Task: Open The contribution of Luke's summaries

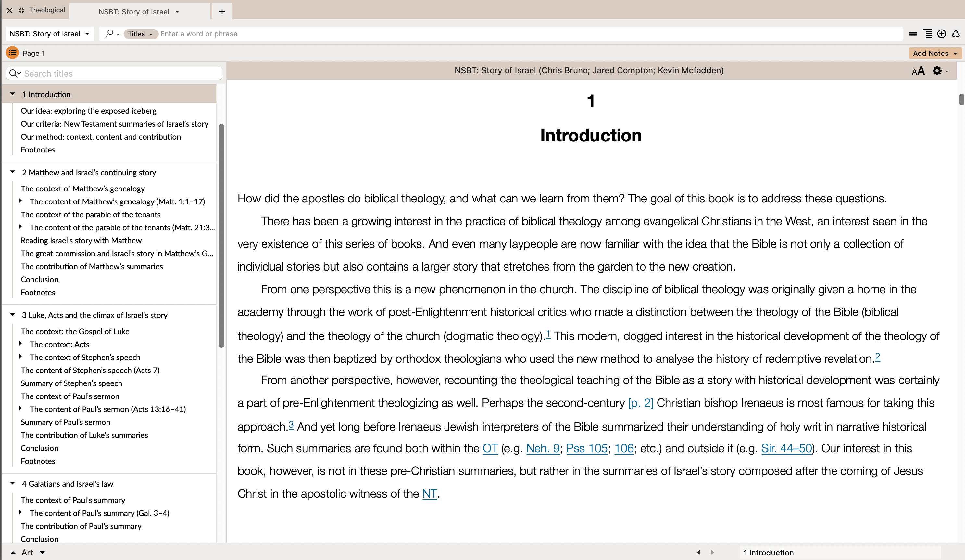Action: 84,435
